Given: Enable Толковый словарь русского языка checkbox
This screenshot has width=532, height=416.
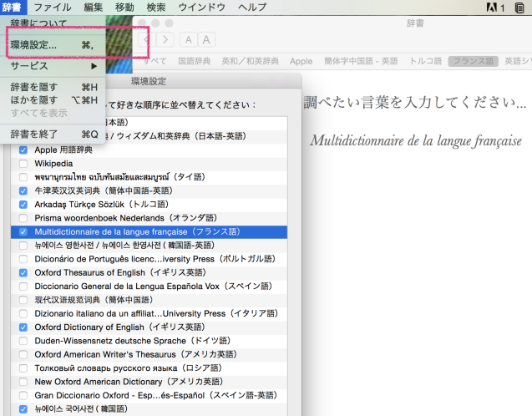Looking at the screenshot, I should (x=23, y=368).
